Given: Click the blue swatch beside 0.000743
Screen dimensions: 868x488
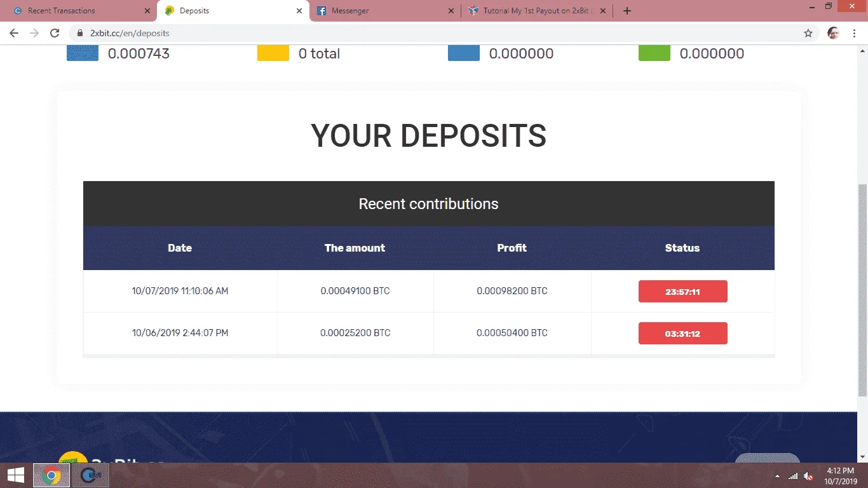Looking at the screenshot, I should (83, 53).
